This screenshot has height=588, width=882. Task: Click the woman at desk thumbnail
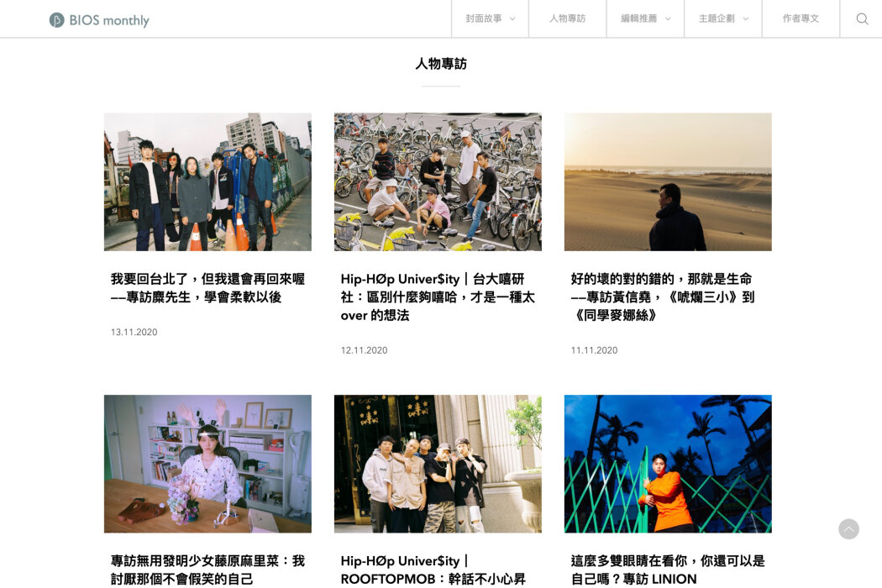[207, 464]
